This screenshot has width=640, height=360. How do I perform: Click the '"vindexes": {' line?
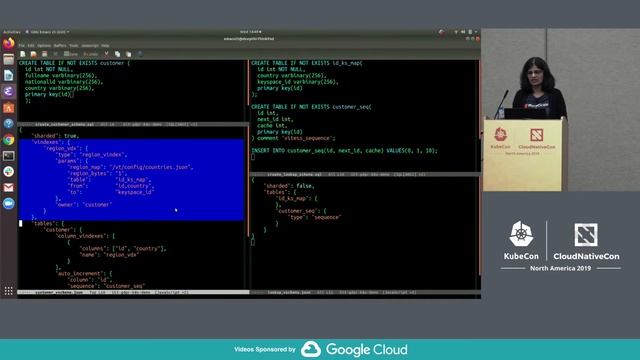pos(51,142)
